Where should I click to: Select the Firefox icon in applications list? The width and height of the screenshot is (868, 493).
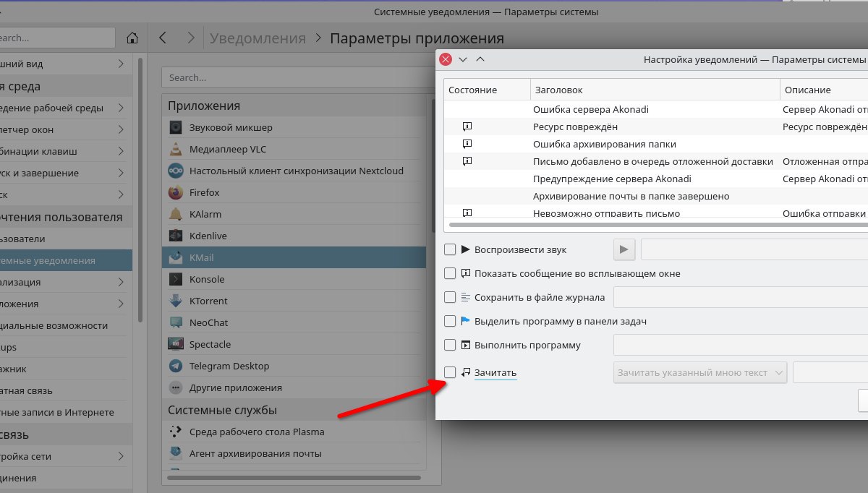176,192
